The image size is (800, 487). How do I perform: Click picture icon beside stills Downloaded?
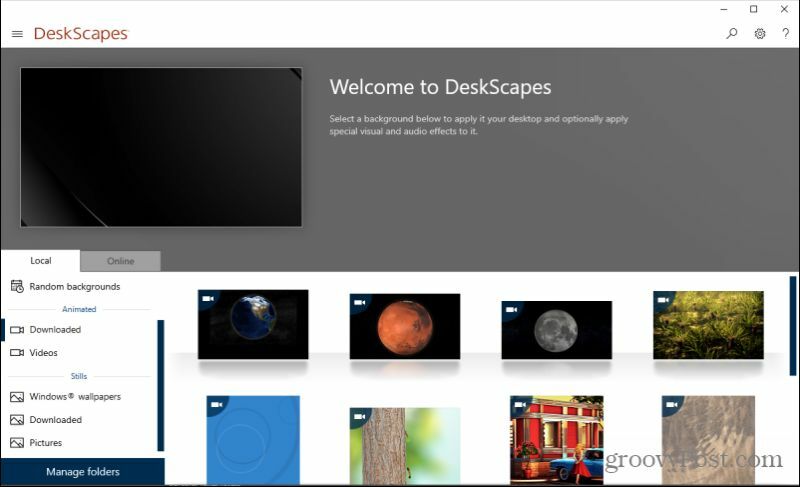[x=17, y=420]
